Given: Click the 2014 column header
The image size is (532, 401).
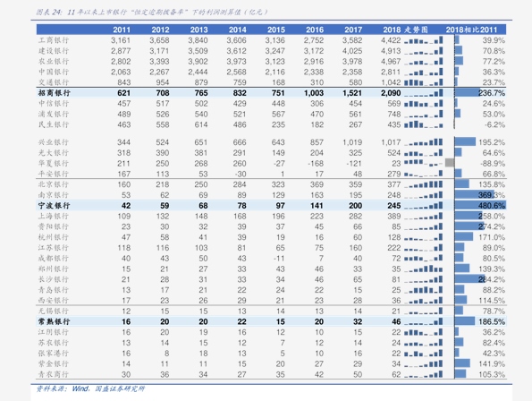Looking at the screenshot, I should tap(237, 30).
